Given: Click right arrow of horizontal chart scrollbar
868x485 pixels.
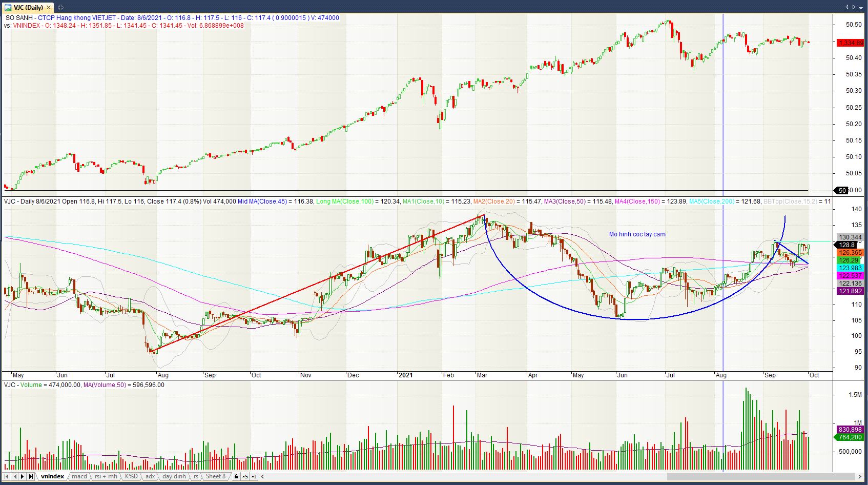Looking at the screenshot, I should (x=860, y=476).
